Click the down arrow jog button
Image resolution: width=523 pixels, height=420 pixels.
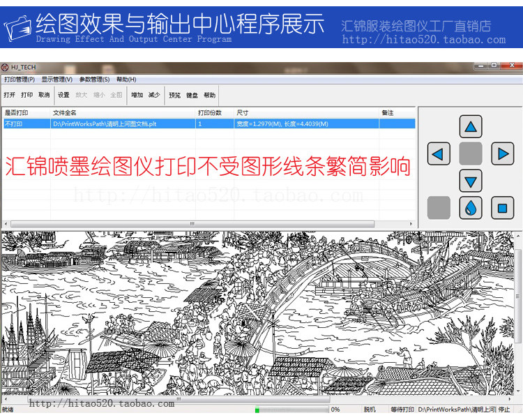pyautogui.click(x=471, y=181)
